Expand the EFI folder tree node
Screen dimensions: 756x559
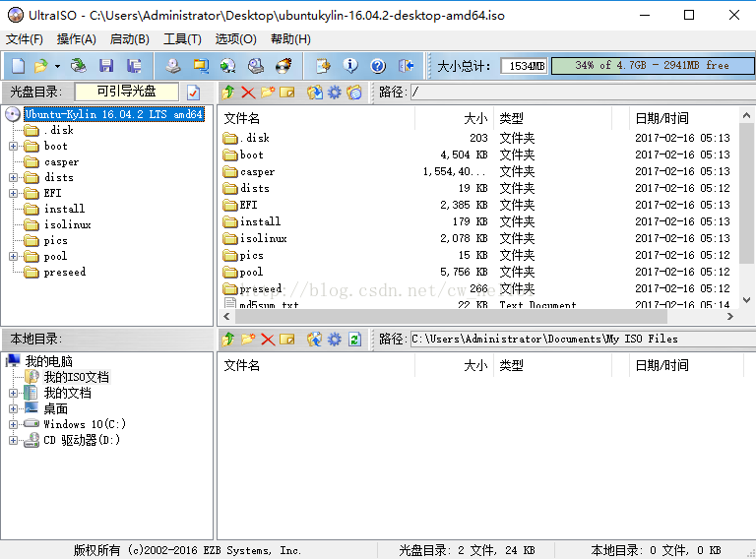14,193
